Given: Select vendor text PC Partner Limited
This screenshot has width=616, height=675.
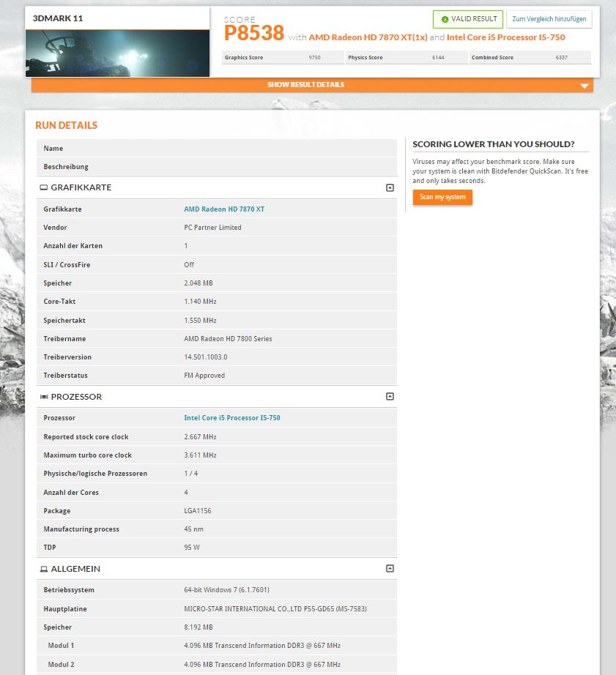Looking at the screenshot, I should (212, 228).
